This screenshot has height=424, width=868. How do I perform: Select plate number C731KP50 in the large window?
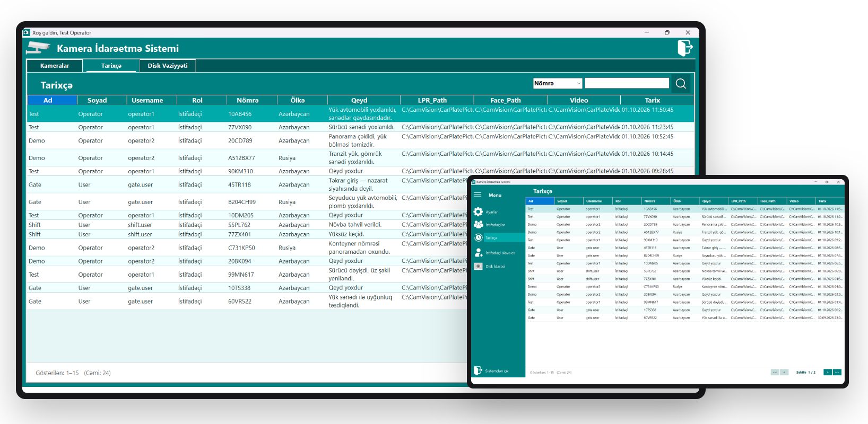pos(241,248)
